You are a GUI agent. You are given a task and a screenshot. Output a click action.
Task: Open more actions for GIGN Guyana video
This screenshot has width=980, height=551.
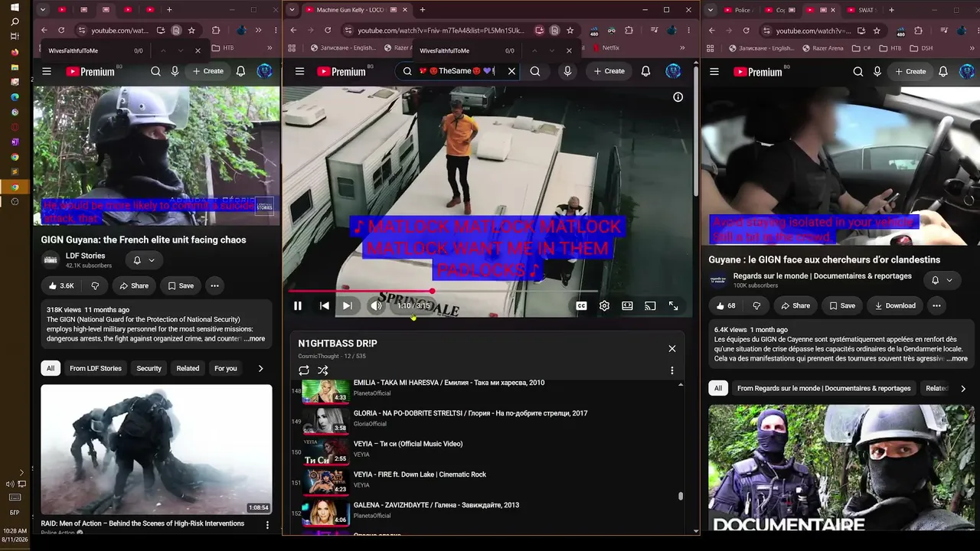coord(214,285)
